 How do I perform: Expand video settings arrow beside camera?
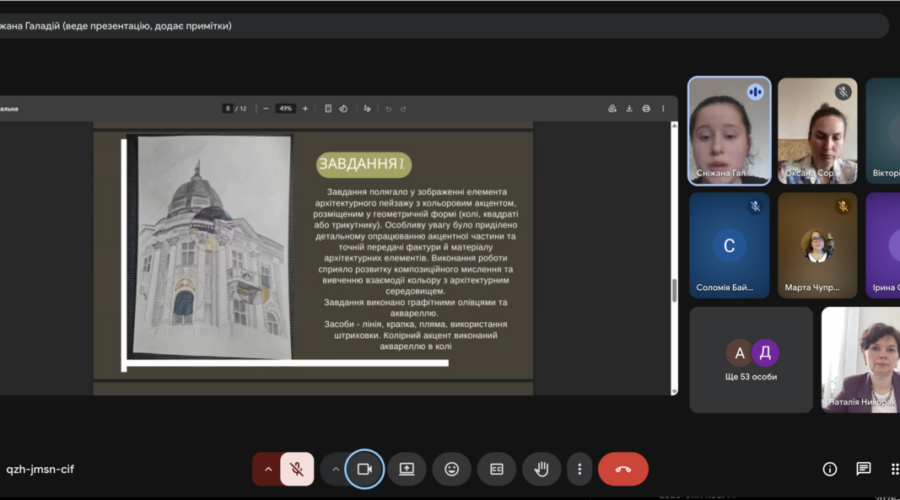point(335,469)
